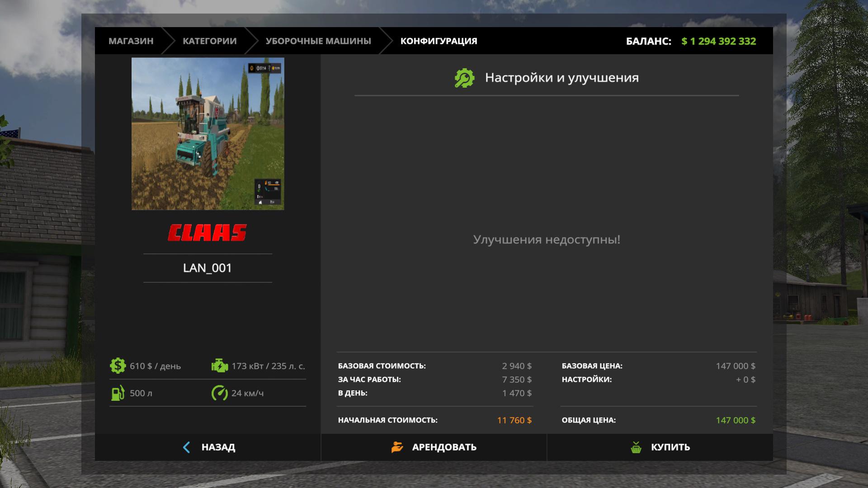Click the blue back arrow icon

(x=186, y=447)
